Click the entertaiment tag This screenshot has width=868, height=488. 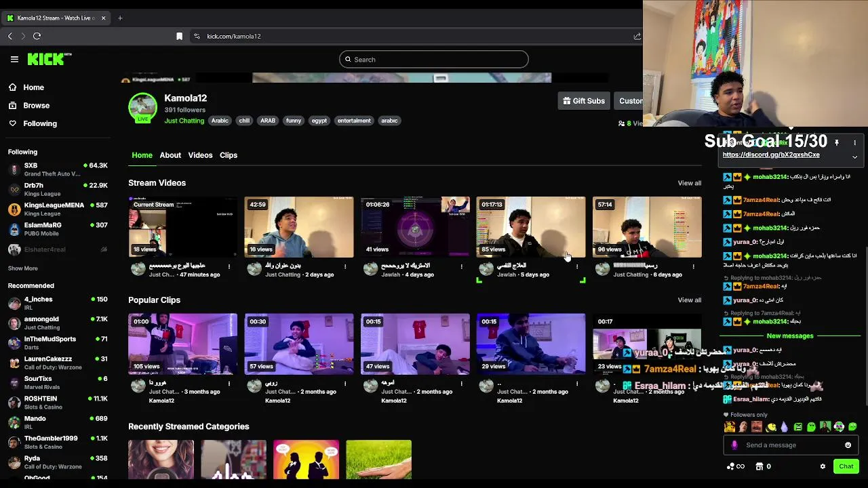(354, 121)
